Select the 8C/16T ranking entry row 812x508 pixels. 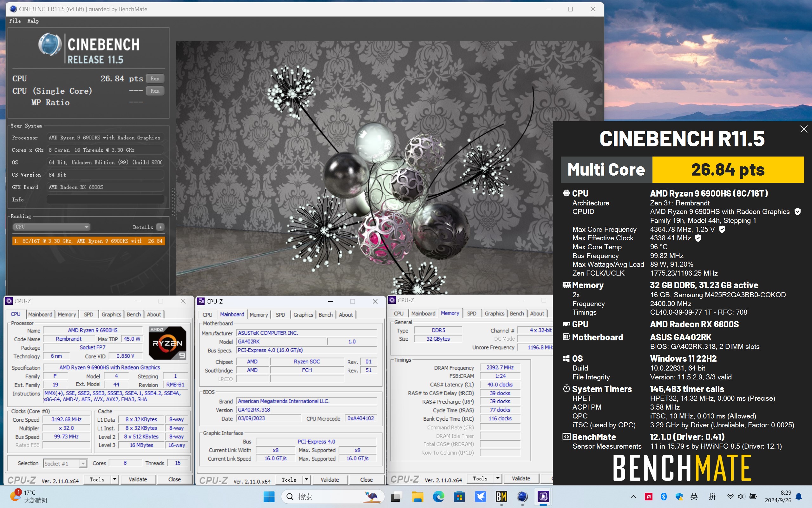pos(88,241)
